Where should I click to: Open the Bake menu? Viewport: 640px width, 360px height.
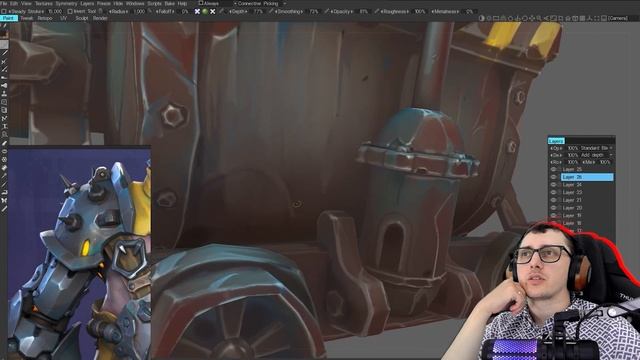(169, 3)
